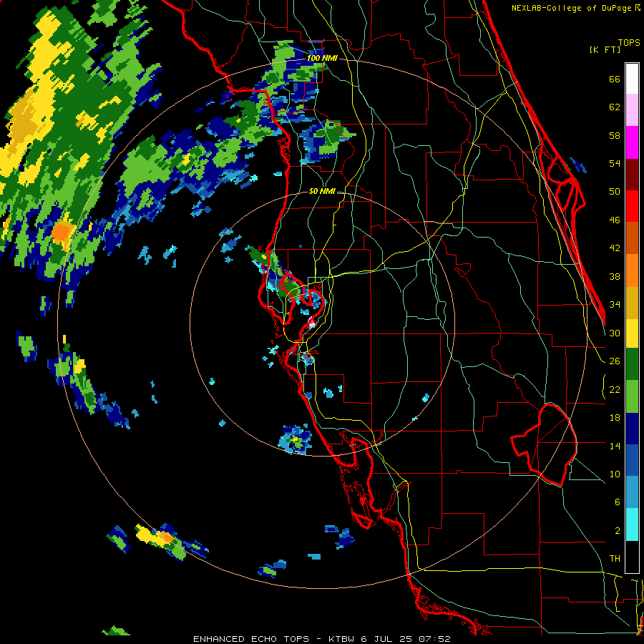Viewport: 644px width, 644px height.
Task: Click the legend value '26'
Action: click(615, 361)
